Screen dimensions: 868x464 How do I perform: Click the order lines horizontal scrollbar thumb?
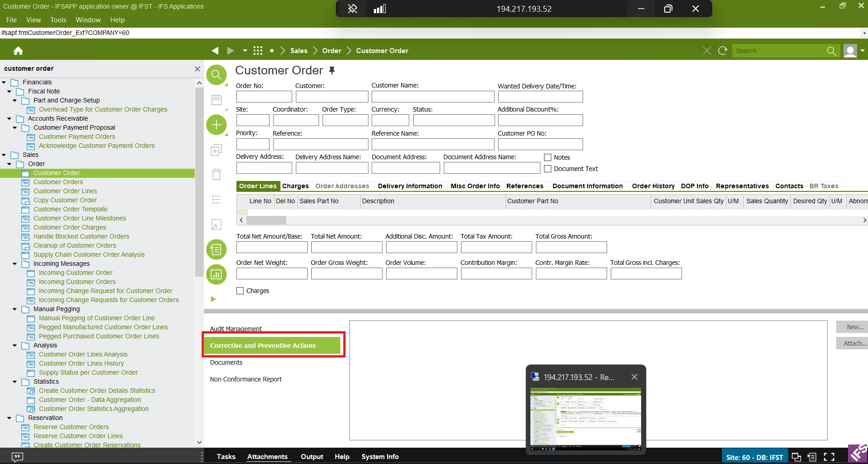(x=266, y=220)
